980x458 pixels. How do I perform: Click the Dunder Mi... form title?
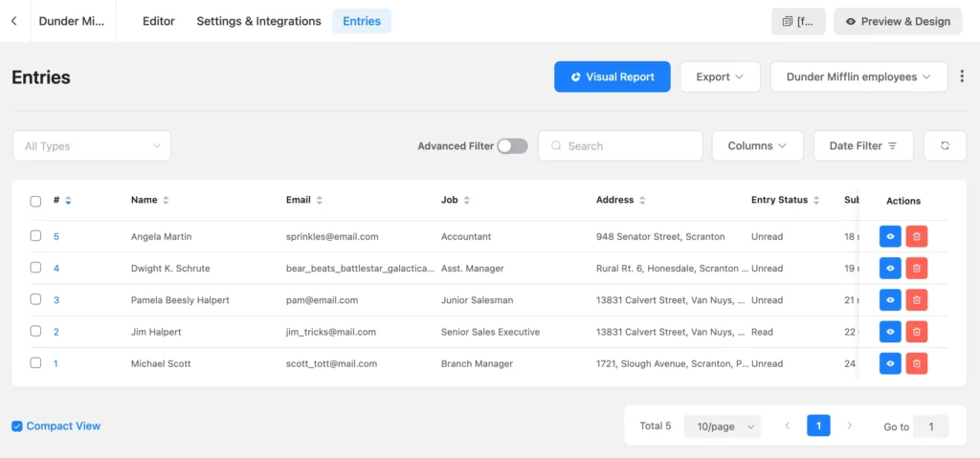[x=73, y=21]
